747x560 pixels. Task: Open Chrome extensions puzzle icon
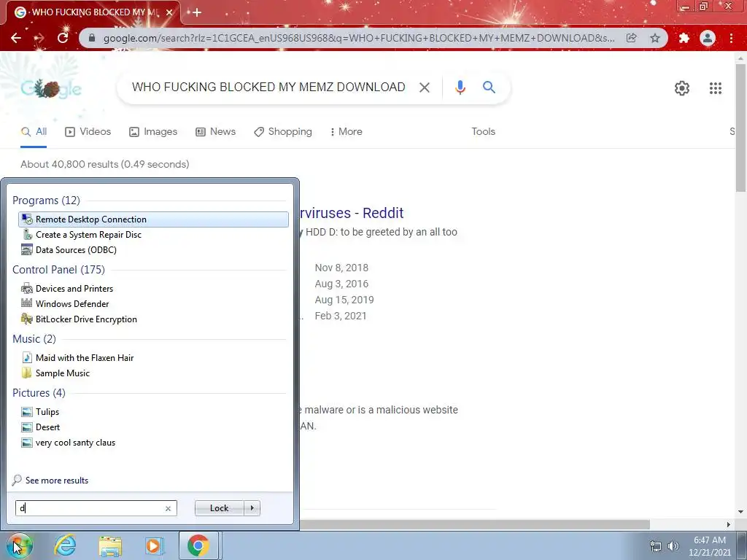click(x=684, y=38)
